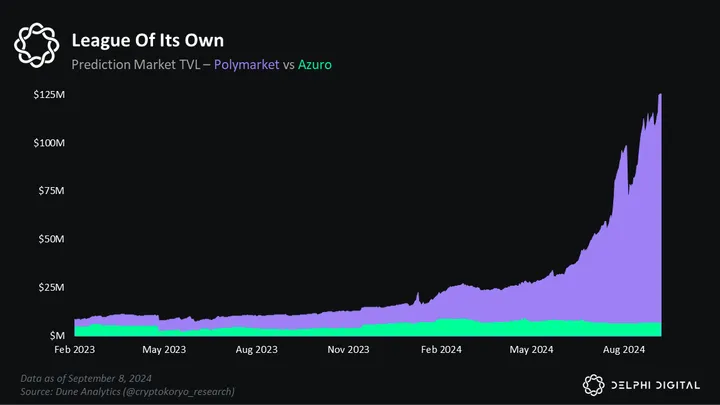The width and height of the screenshot is (720, 405).
Task: Click the Dune Analytics source credit
Action: 127,391
